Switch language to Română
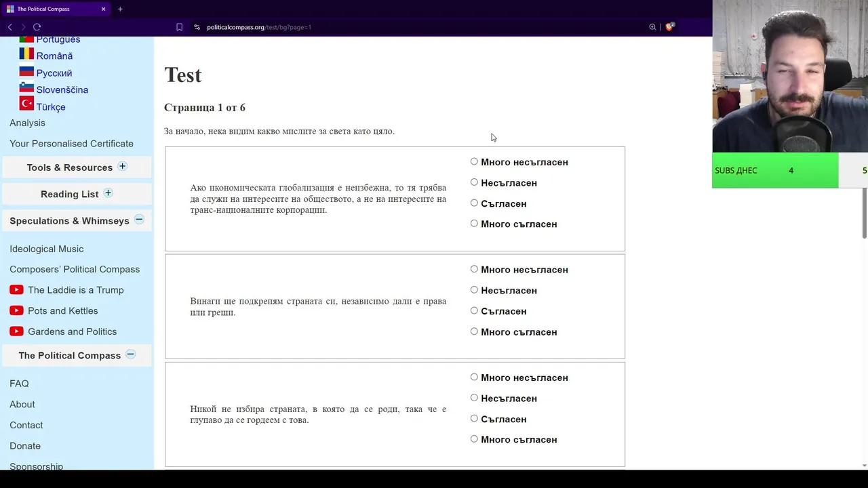The height and width of the screenshot is (488, 868). [54, 56]
